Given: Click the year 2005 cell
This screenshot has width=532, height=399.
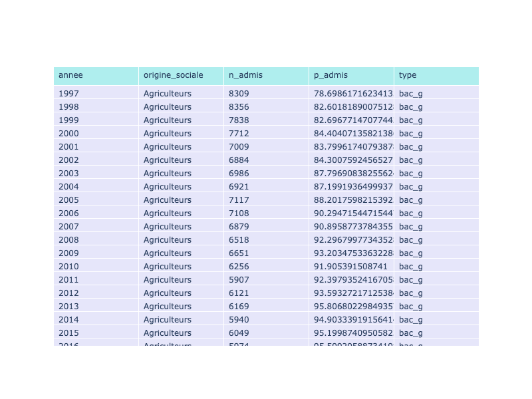Looking at the screenshot, I should pyautogui.click(x=68, y=200).
